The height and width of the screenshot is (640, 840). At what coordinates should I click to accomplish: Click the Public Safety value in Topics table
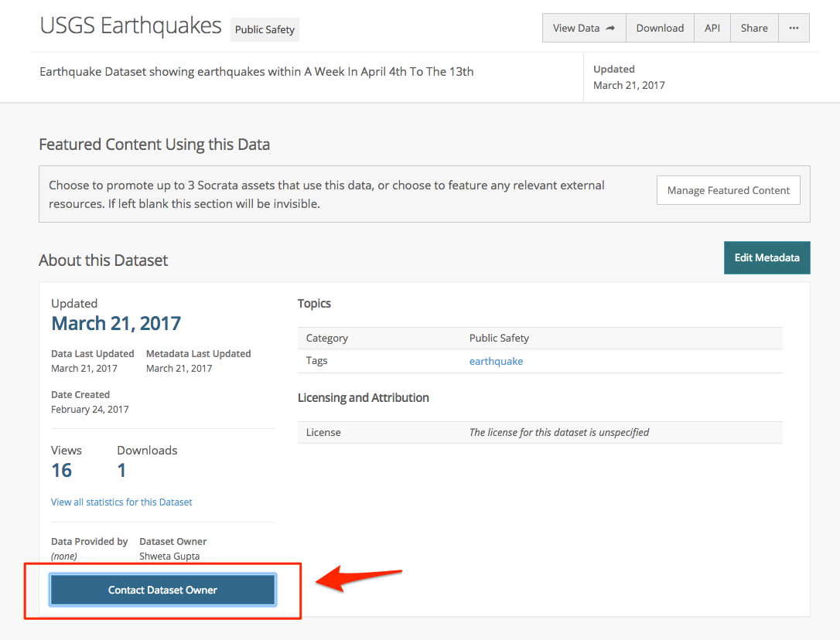pos(500,338)
